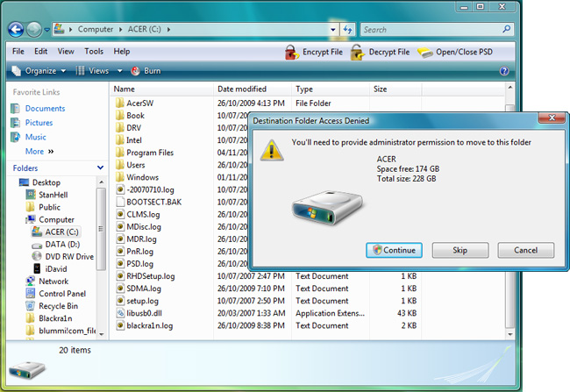The height and width of the screenshot is (392, 570).
Task: Select the Program Files folder icon
Action: coord(119,153)
